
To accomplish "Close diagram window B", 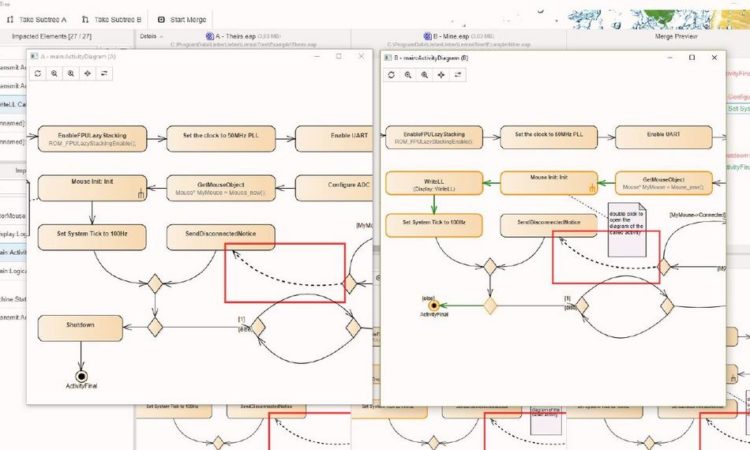I will pyautogui.click(x=714, y=57).
